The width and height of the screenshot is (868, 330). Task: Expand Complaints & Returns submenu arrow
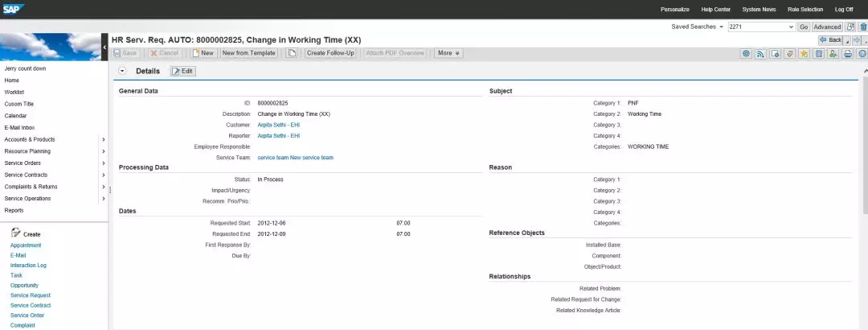[103, 187]
